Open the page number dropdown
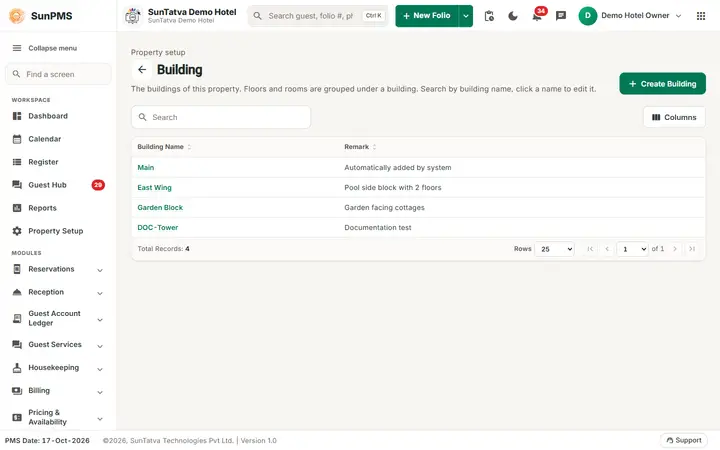This screenshot has height=450, width=720. (632, 249)
